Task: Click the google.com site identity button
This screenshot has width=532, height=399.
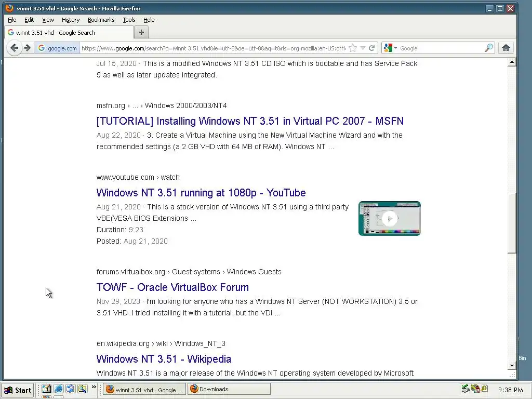Action: click(x=57, y=48)
